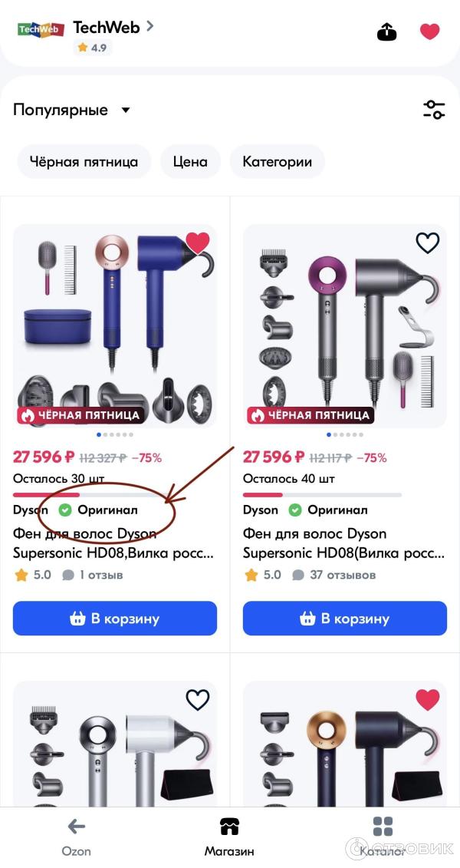
Task: Remove blue Dyson hair dryer from favorites
Action: point(198,242)
